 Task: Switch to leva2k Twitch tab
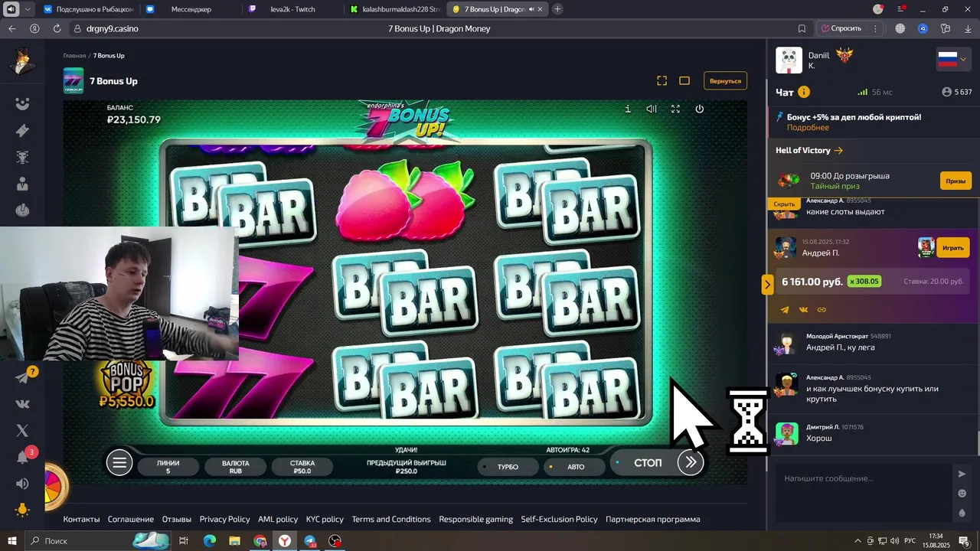click(292, 9)
